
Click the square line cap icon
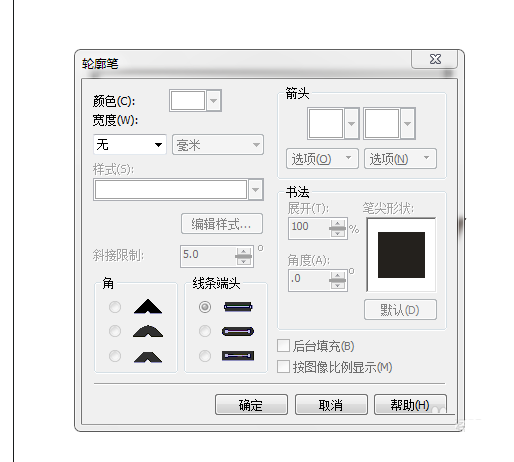pos(238,307)
